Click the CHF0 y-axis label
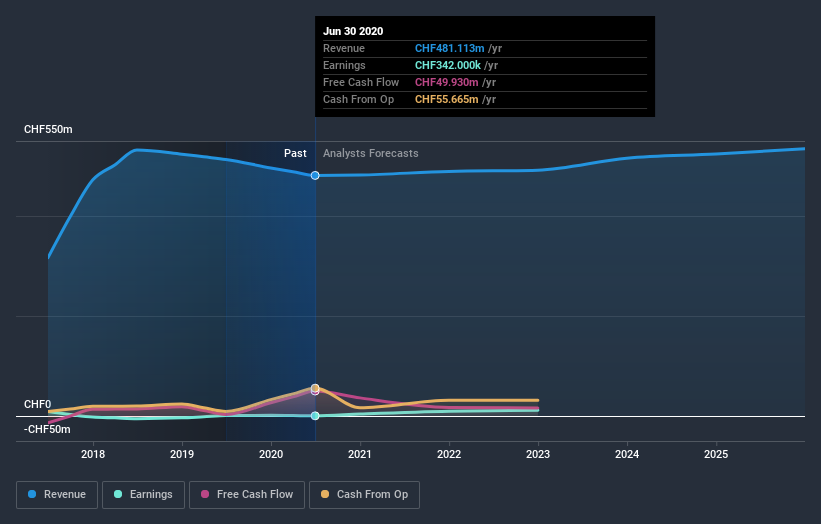 pyautogui.click(x=38, y=404)
